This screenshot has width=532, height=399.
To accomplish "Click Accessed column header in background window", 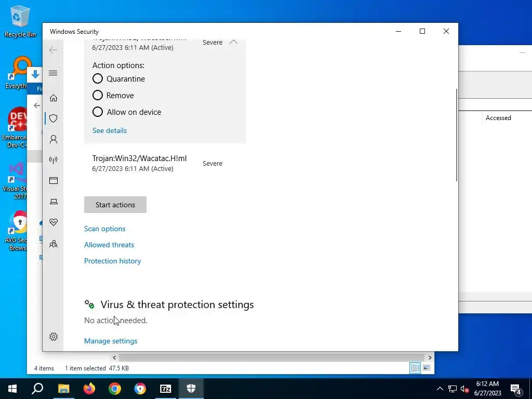I will [498, 118].
